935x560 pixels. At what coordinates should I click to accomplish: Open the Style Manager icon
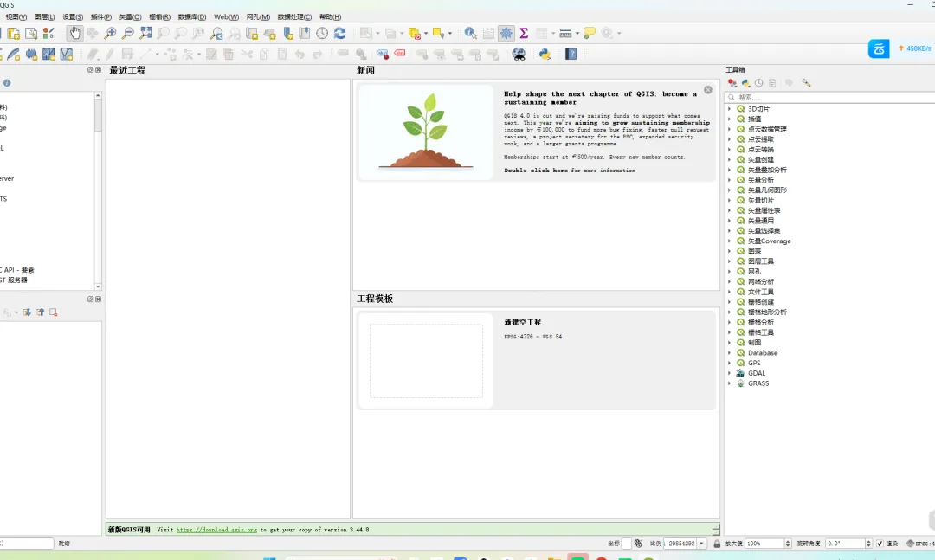48,34
